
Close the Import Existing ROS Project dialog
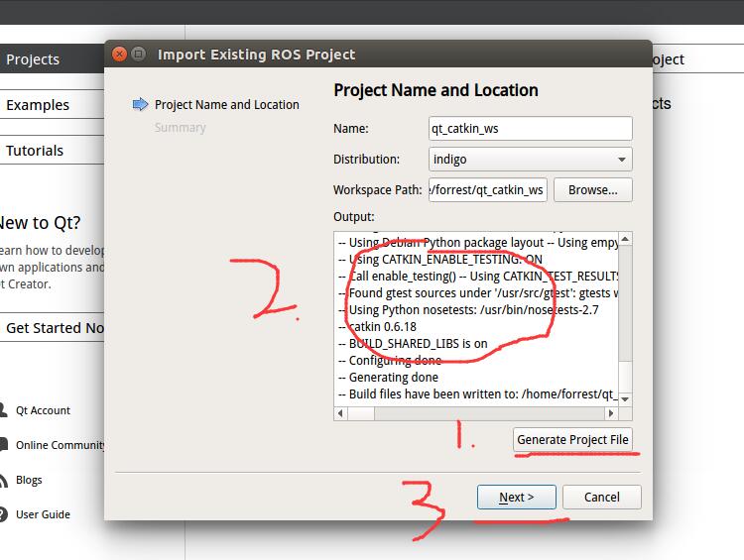click(119, 55)
